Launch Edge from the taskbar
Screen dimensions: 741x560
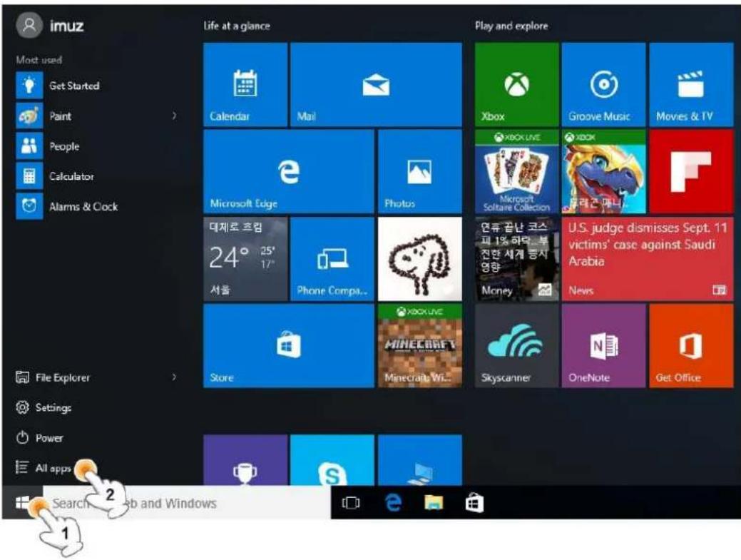(x=393, y=503)
